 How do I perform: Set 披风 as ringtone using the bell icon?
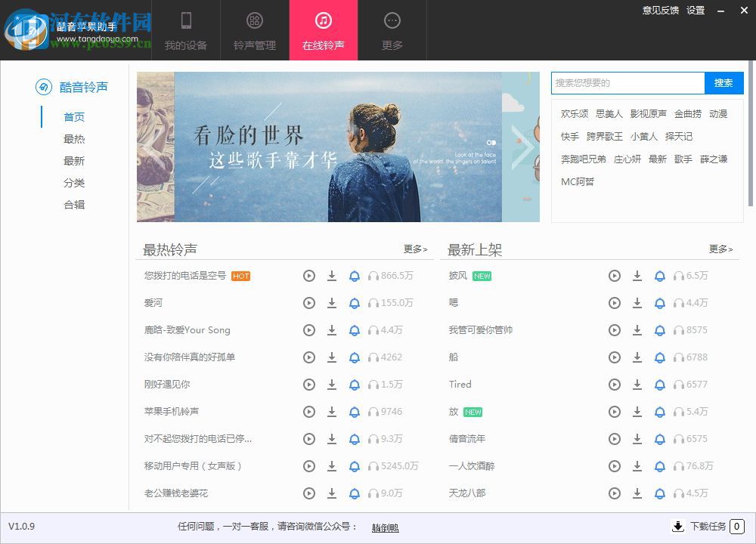tap(660, 276)
